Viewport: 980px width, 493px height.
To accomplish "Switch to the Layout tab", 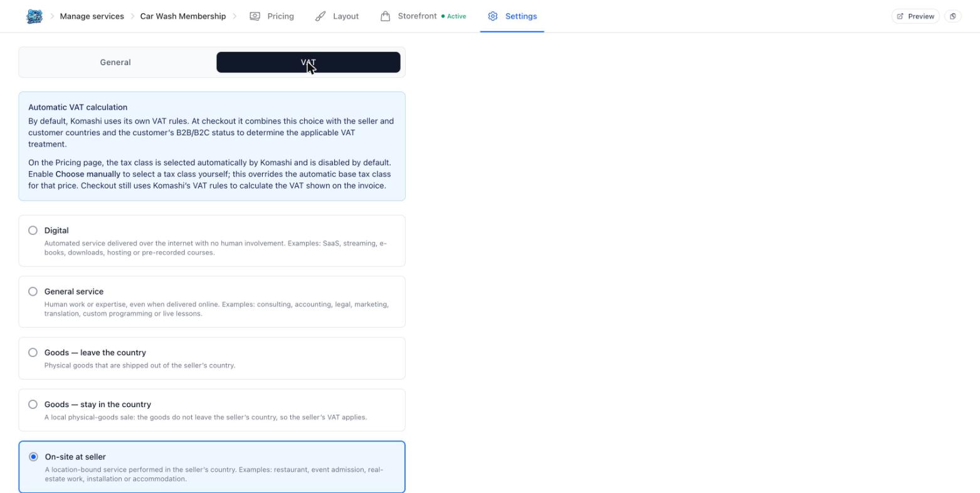I will (x=337, y=16).
